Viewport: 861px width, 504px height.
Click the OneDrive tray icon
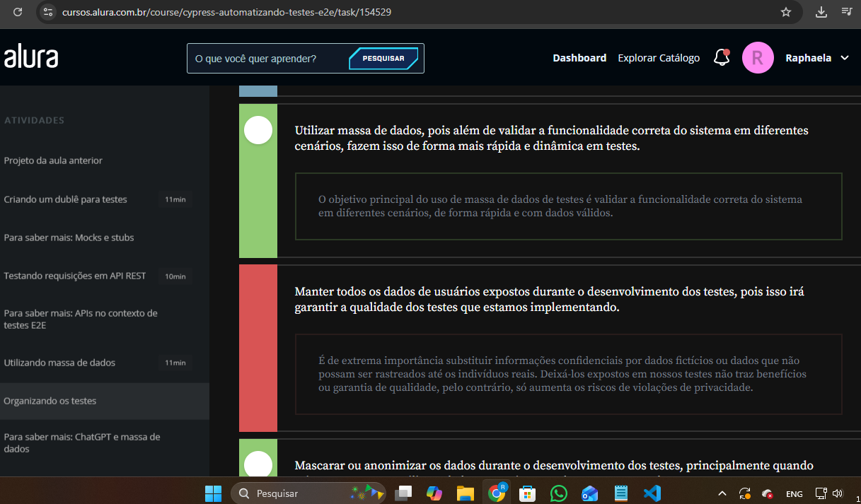click(768, 493)
